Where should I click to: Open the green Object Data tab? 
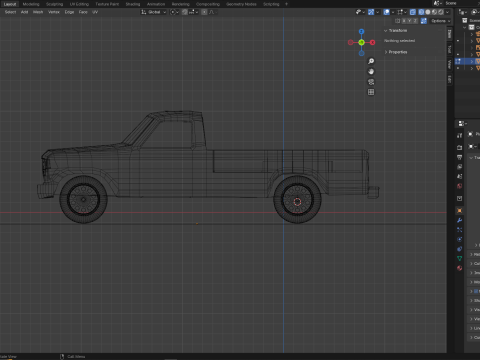click(459, 258)
